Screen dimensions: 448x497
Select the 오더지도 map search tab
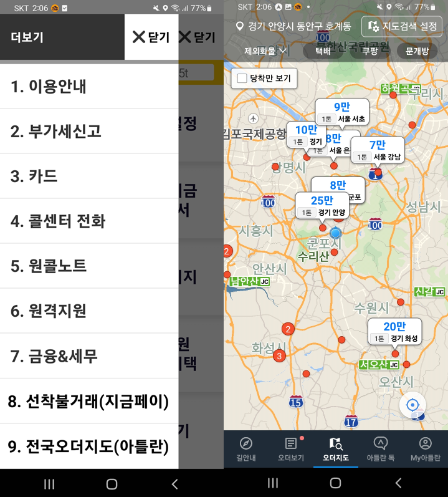[335, 449]
